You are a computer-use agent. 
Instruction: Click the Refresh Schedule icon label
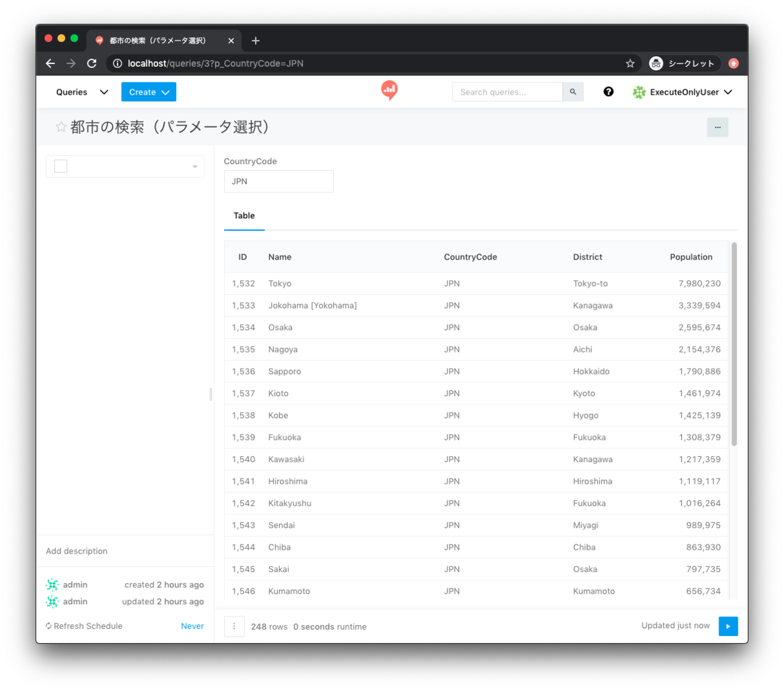pos(84,626)
